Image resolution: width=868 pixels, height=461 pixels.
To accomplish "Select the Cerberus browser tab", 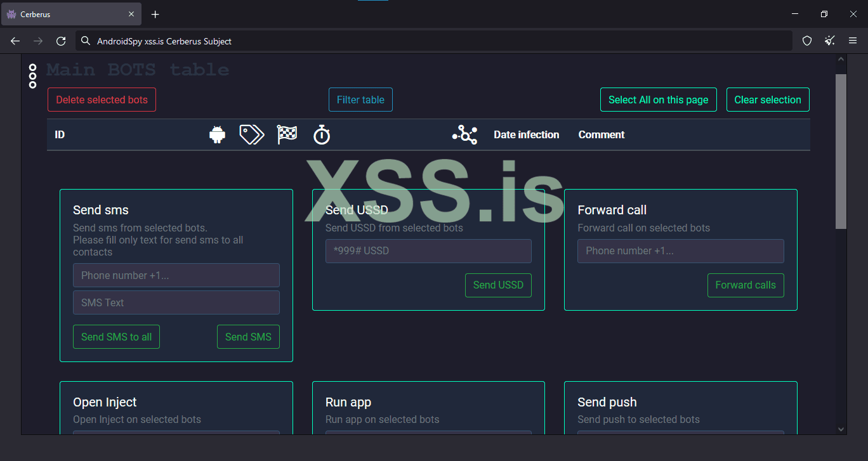I will [71, 14].
